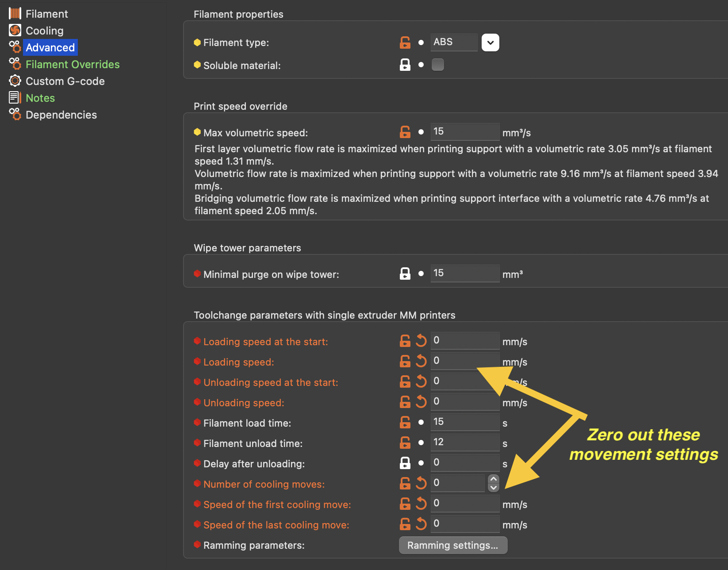
Task: Click Loading speed at the start unlock icon
Action: pyautogui.click(x=405, y=341)
